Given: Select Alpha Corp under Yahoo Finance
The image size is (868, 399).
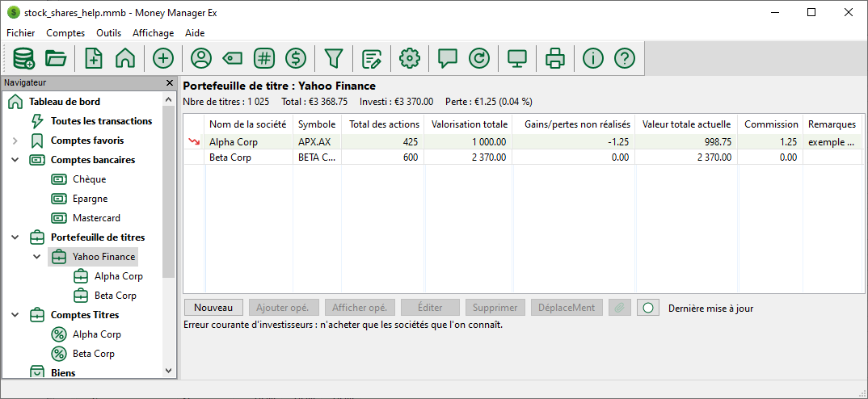Looking at the screenshot, I should [119, 276].
